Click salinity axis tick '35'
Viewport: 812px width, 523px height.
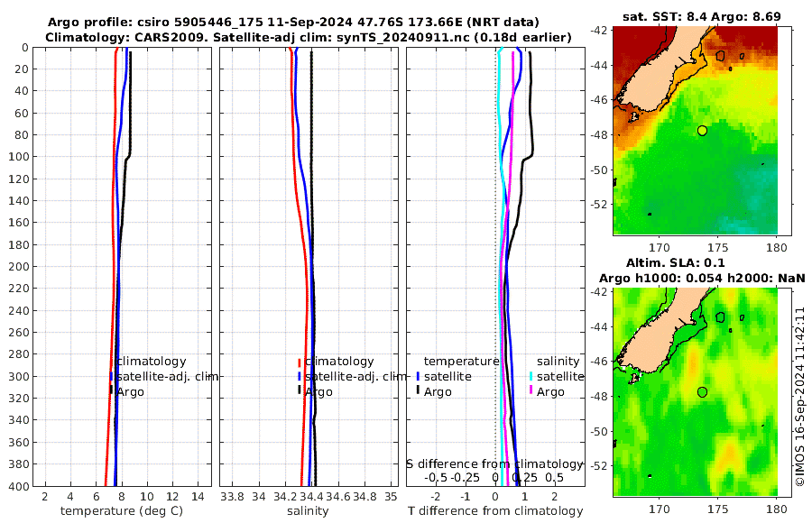391,497
